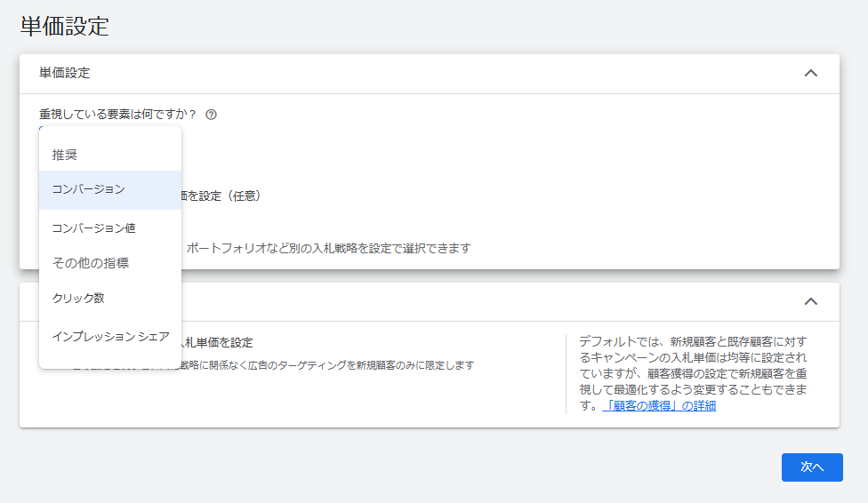Image resolution: width=868 pixels, height=503 pixels.
Task: Click the 推奨 group label in the dropdown
Action: click(x=64, y=155)
